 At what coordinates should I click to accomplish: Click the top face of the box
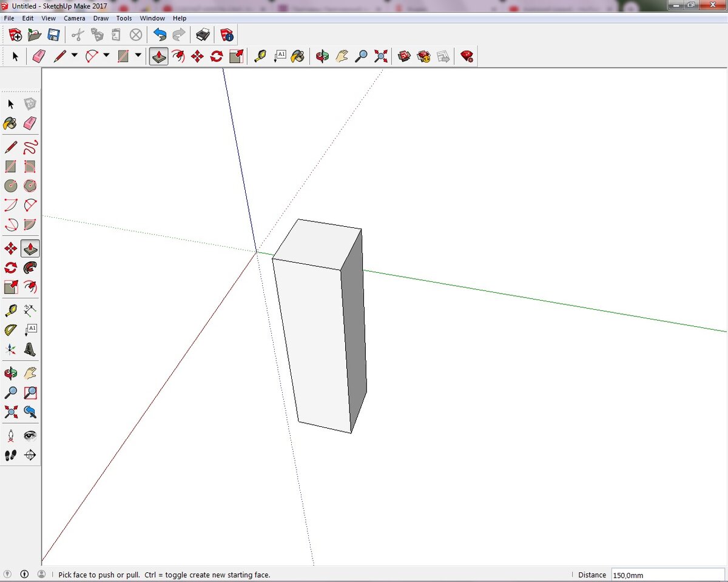click(318, 244)
